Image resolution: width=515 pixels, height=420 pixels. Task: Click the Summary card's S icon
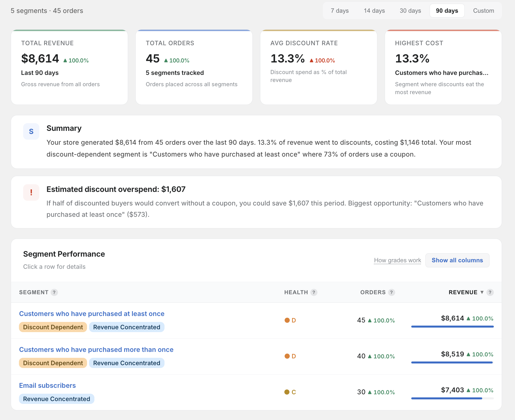point(31,131)
